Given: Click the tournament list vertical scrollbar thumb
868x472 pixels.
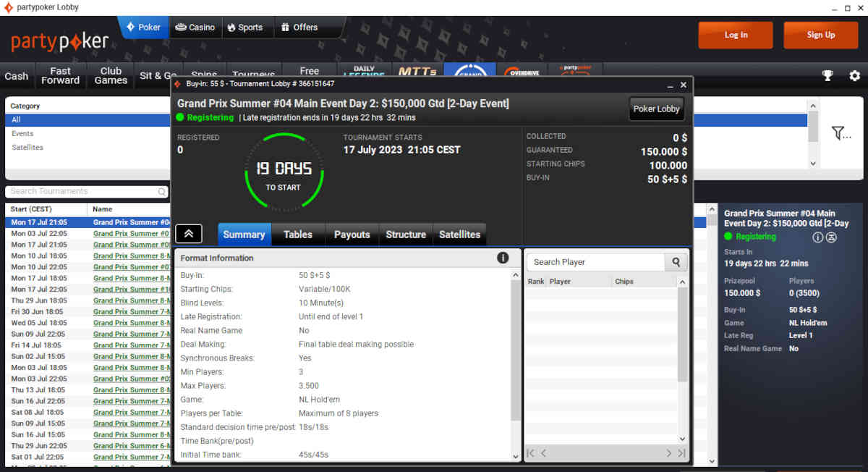Looking at the screenshot, I should [712, 221].
